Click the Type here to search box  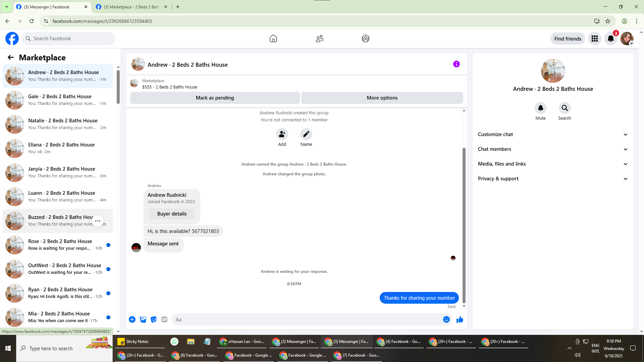point(64,349)
